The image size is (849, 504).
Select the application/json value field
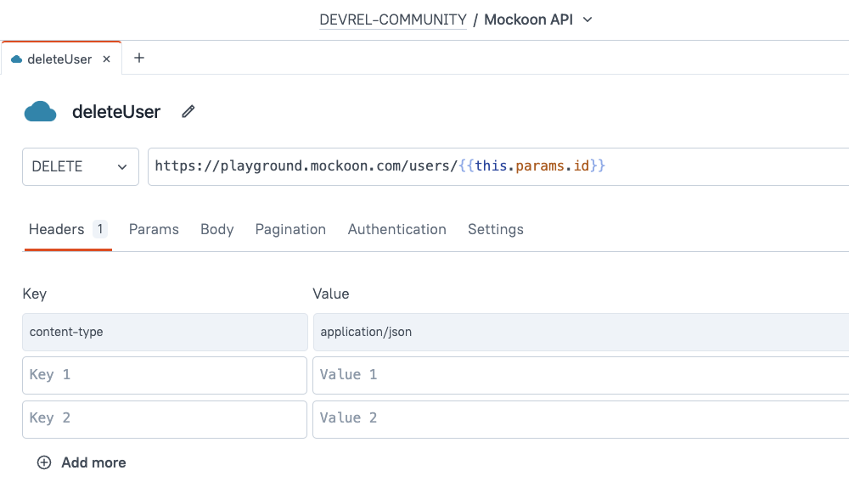(580, 332)
